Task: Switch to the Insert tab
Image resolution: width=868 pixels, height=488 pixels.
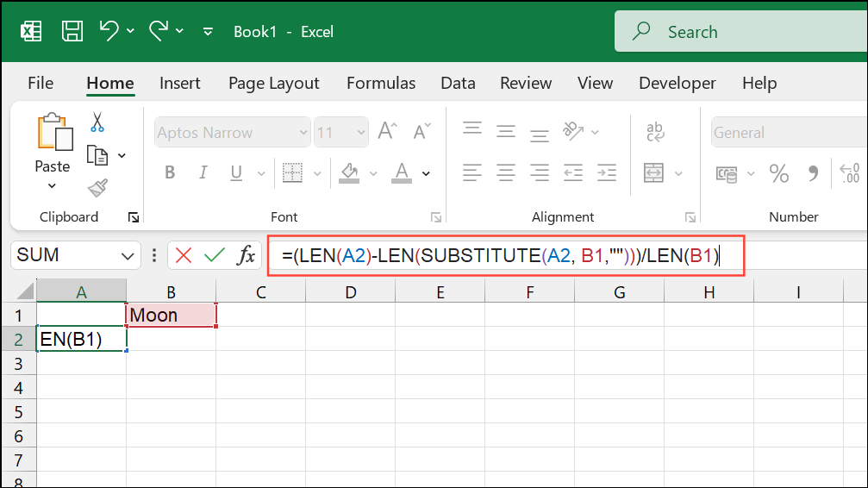Action: (x=180, y=83)
